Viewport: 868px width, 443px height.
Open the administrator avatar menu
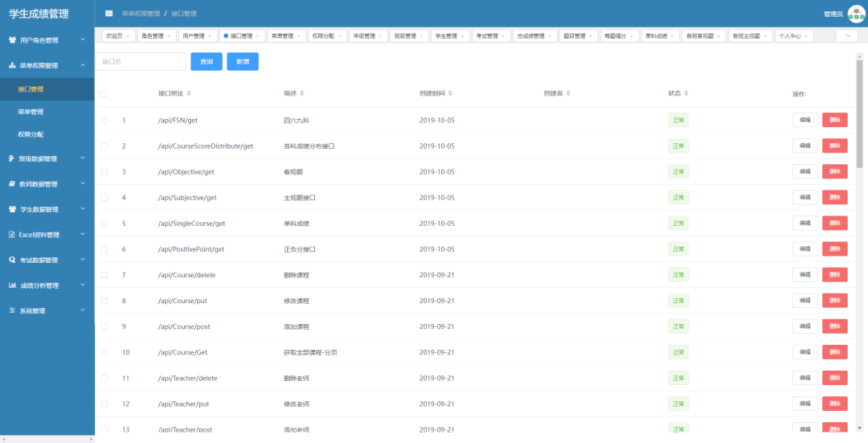pos(856,14)
